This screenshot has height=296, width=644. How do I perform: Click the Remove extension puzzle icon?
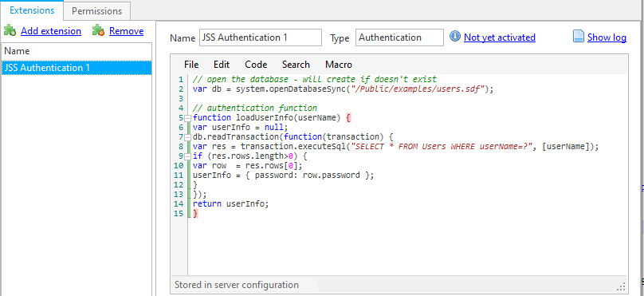pyautogui.click(x=98, y=30)
